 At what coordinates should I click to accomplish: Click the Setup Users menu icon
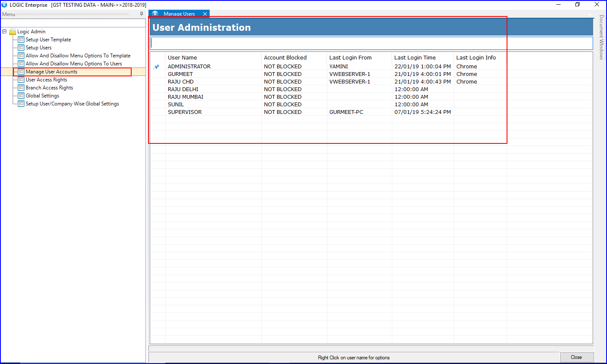point(21,48)
